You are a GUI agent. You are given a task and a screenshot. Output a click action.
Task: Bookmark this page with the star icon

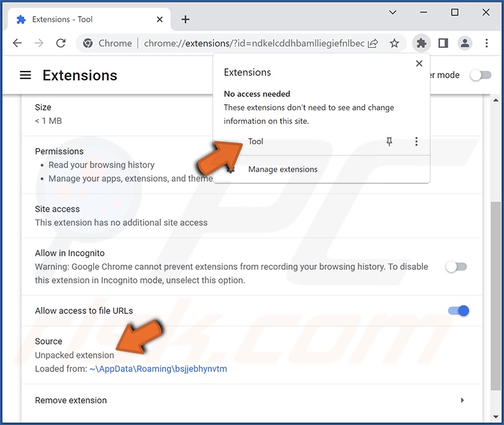coord(394,43)
